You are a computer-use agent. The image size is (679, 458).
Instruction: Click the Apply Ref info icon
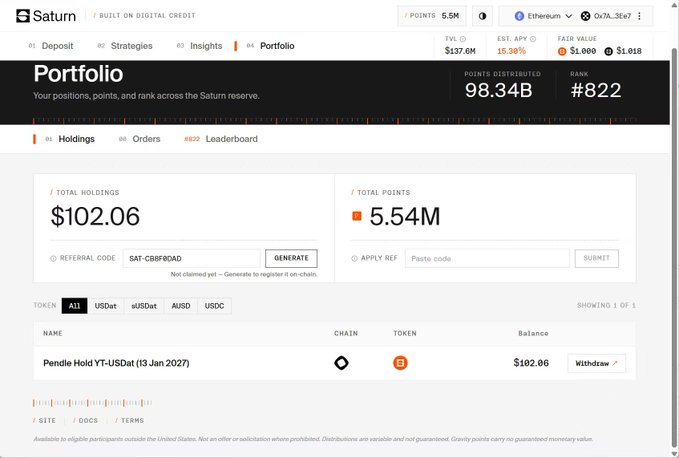354,258
